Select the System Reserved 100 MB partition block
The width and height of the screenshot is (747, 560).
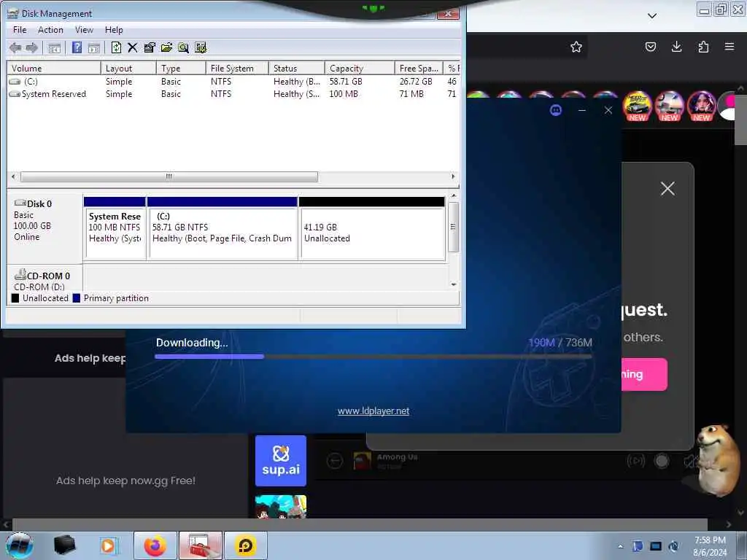coord(115,228)
